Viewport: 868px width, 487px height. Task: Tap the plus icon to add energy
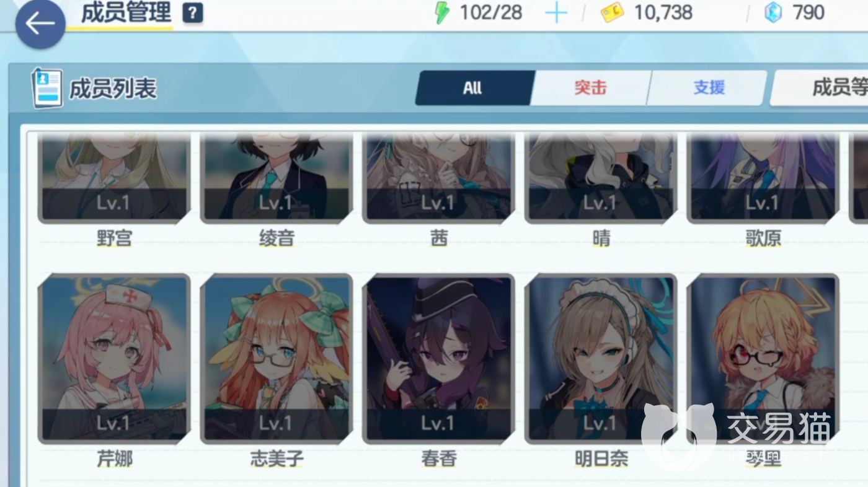(x=556, y=13)
